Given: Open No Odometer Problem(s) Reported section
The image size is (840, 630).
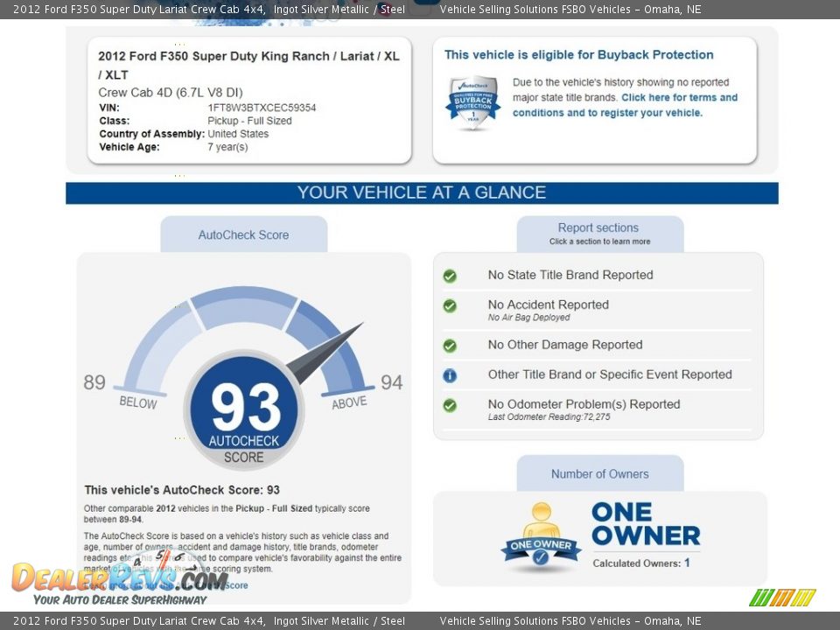Looking at the screenshot, I should [x=584, y=404].
